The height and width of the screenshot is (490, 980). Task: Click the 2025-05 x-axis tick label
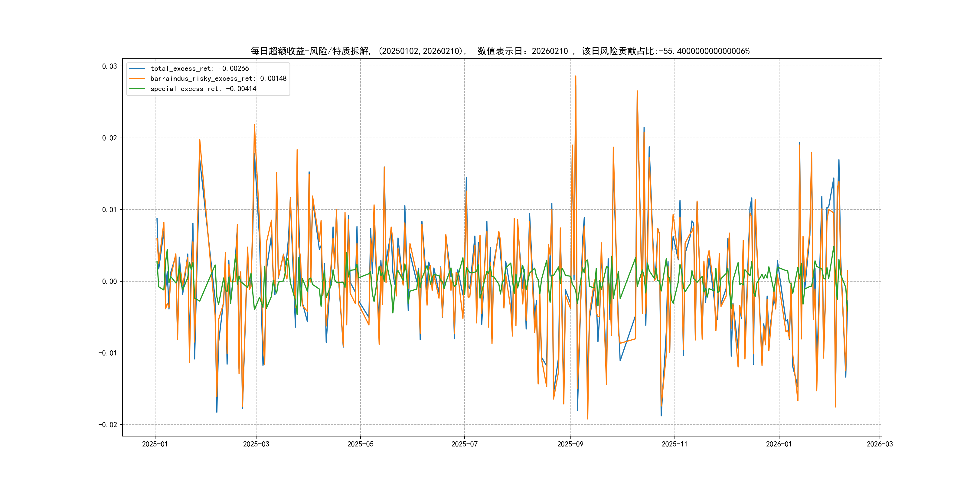tap(360, 444)
